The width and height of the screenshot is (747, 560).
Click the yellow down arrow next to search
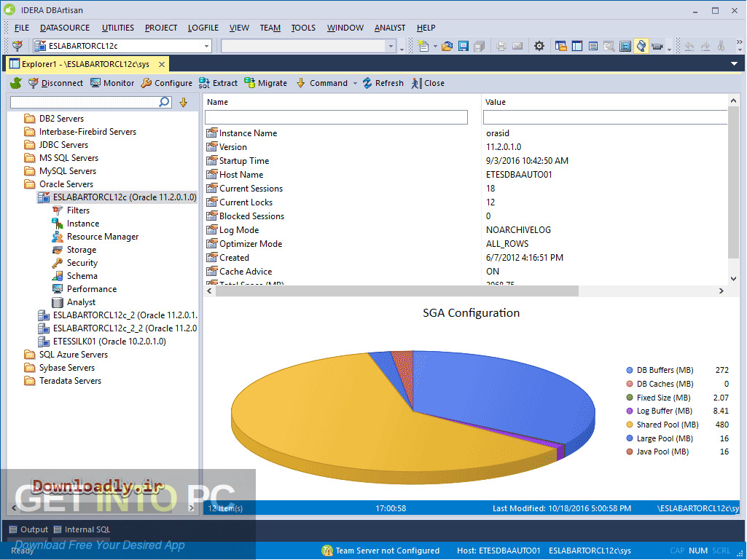pos(184,102)
